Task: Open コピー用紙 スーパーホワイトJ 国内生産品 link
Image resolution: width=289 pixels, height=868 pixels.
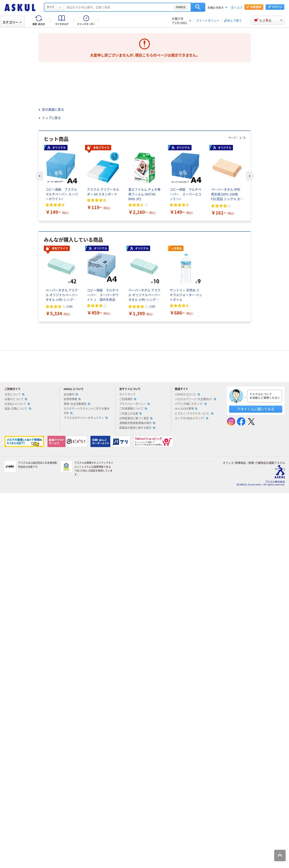Action: pos(103,295)
